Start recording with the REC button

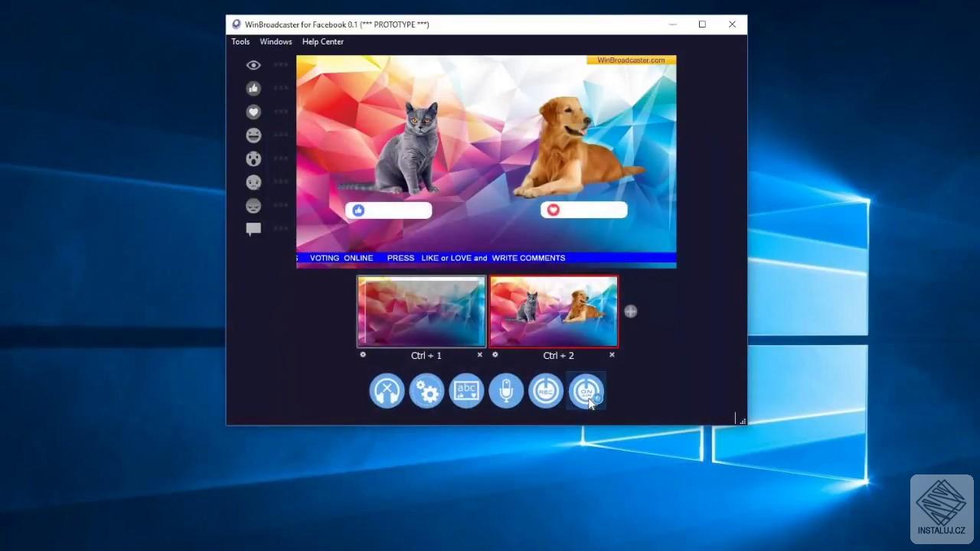coord(546,391)
